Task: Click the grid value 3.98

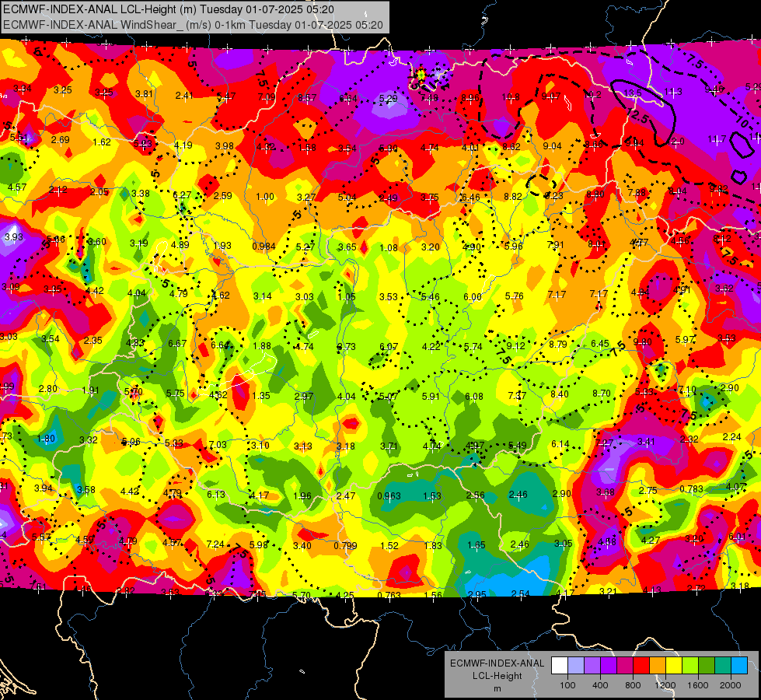Action: coord(225,145)
